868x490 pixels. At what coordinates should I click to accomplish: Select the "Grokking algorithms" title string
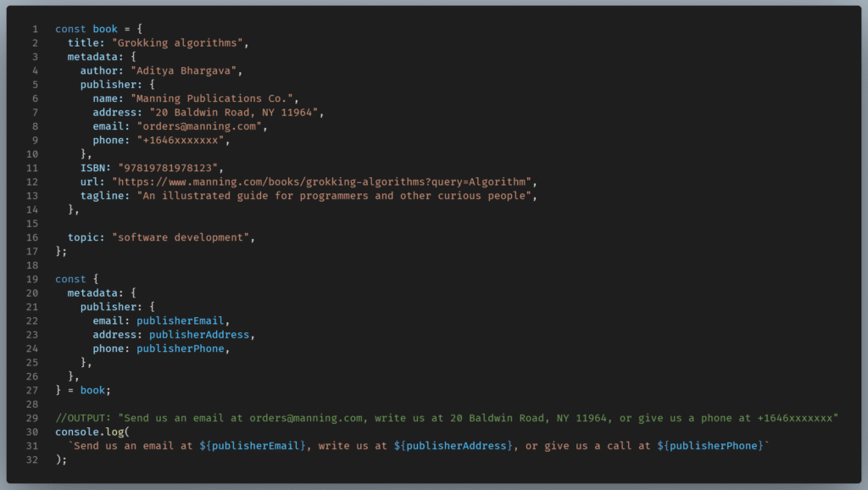pos(180,43)
